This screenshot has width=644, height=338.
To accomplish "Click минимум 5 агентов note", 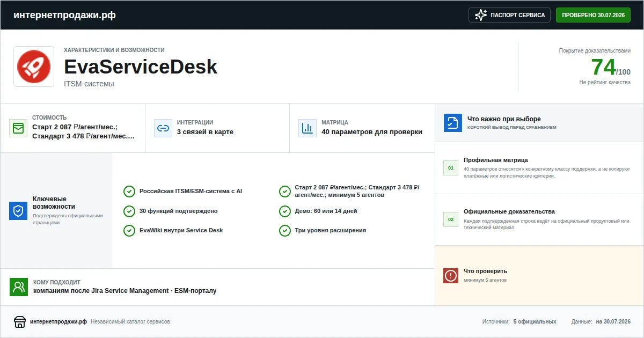I will pyautogui.click(x=485, y=280).
